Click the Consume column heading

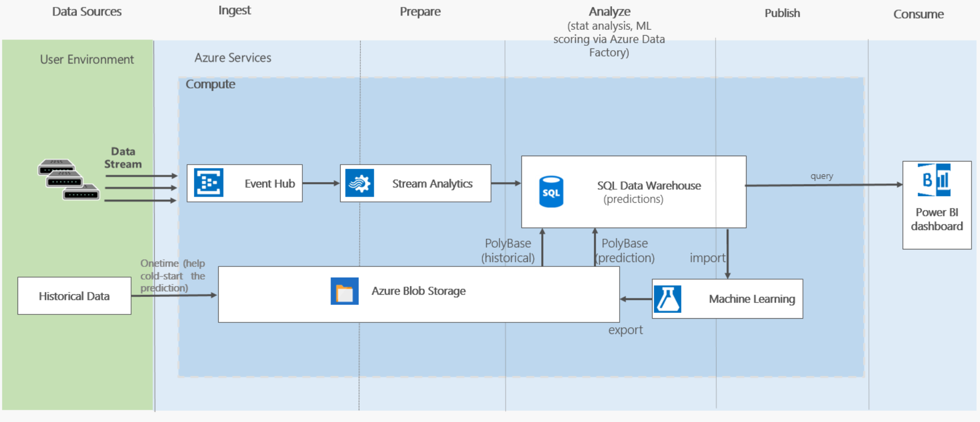(919, 14)
